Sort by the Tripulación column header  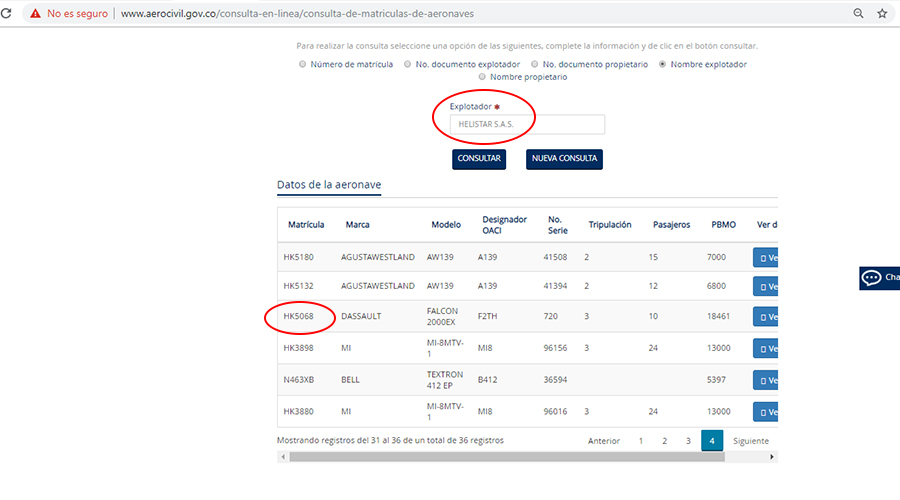coord(610,224)
